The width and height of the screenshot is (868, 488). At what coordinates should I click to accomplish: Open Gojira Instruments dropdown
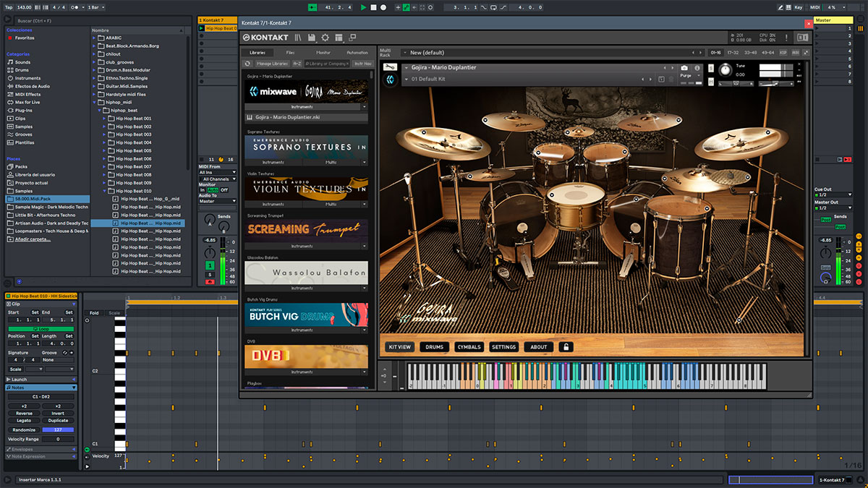pos(306,106)
